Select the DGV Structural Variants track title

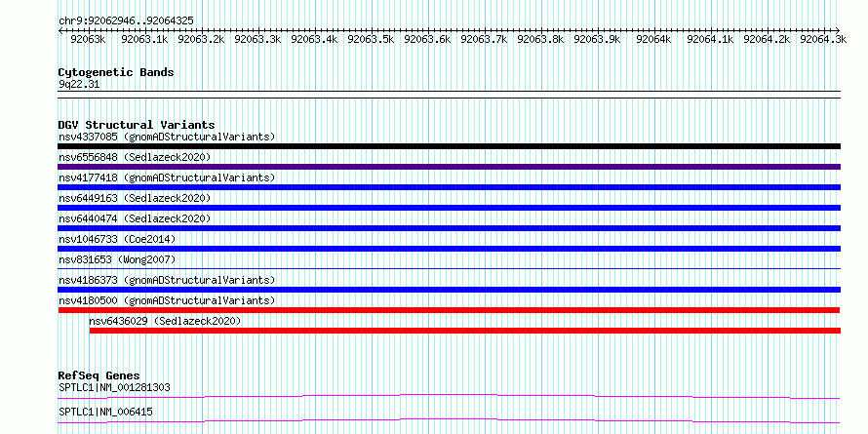(137, 125)
